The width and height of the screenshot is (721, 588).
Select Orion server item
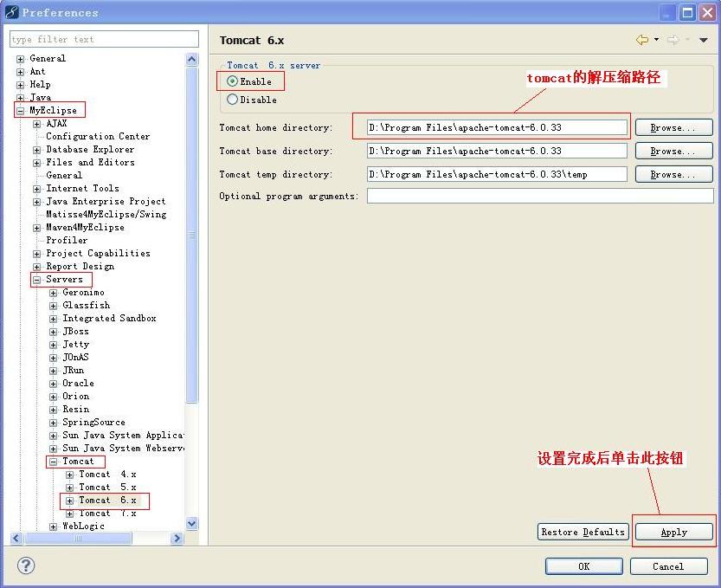point(75,396)
